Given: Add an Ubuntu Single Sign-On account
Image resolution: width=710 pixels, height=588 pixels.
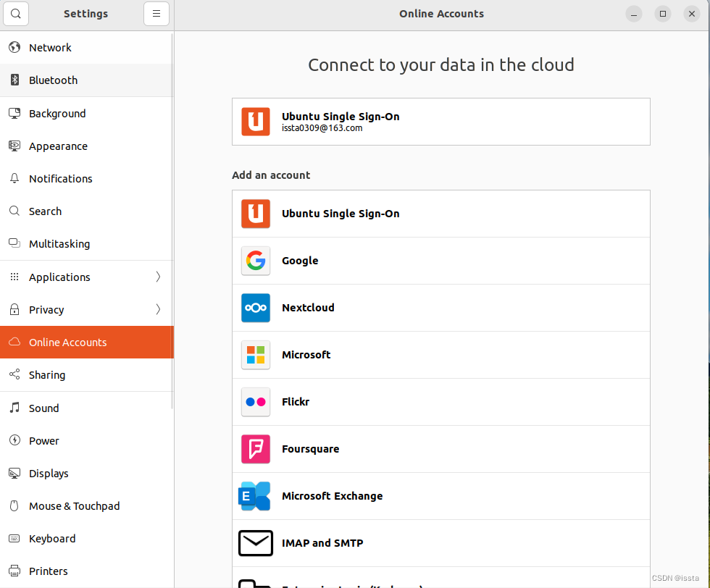Looking at the screenshot, I should tap(441, 214).
